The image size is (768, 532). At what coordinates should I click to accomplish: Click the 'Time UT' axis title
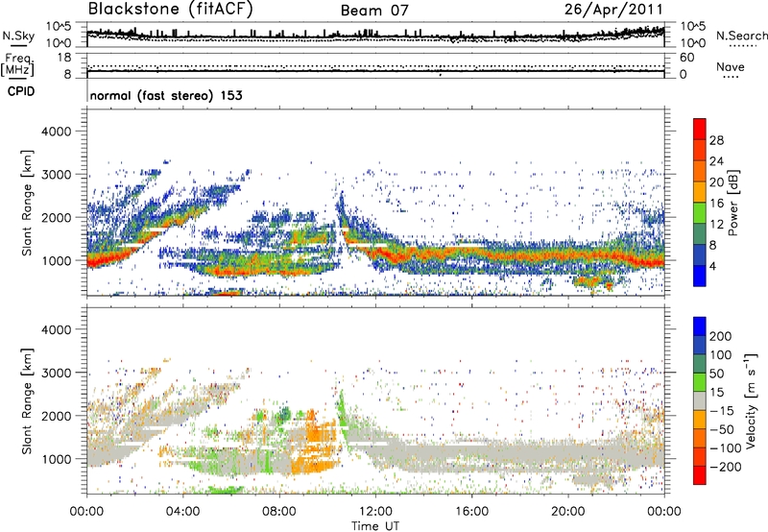pyautogui.click(x=375, y=525)
